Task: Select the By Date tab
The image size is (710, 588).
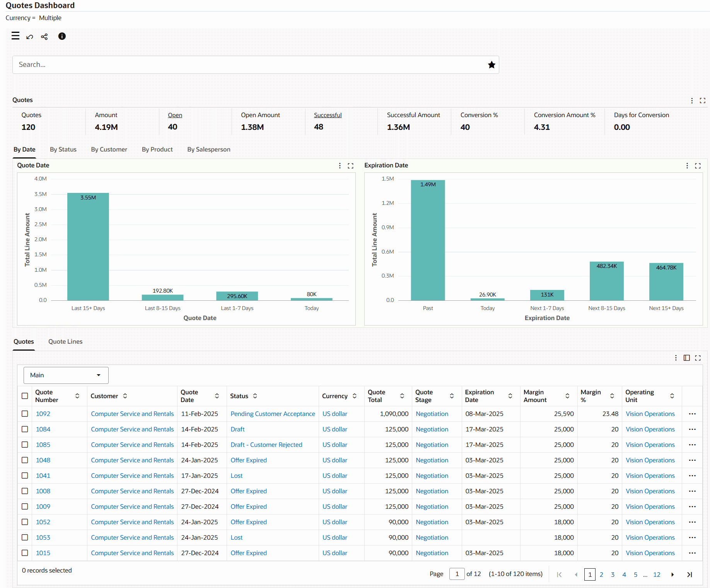Action: coord(24,150)
